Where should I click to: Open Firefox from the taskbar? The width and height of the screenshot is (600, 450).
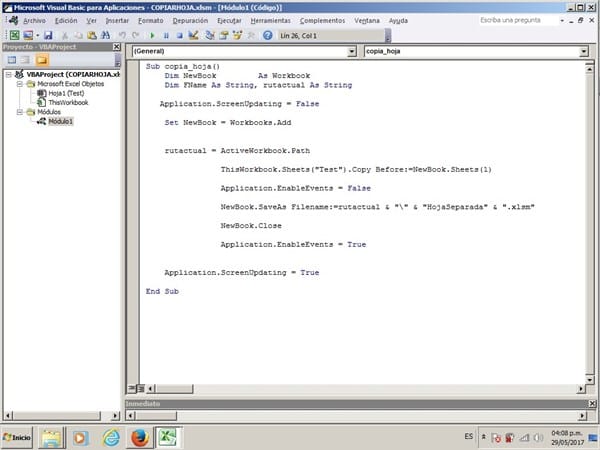[x=140, y=437]
